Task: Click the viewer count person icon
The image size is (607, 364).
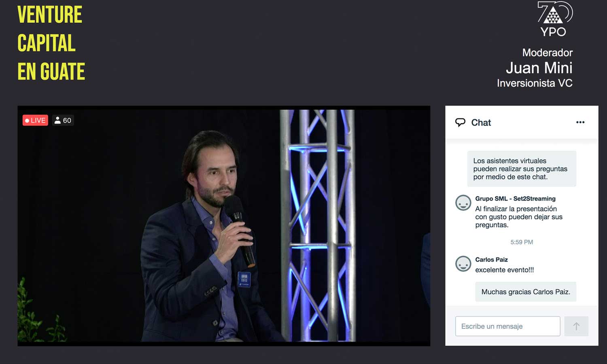Action: [x=57, y=120]
